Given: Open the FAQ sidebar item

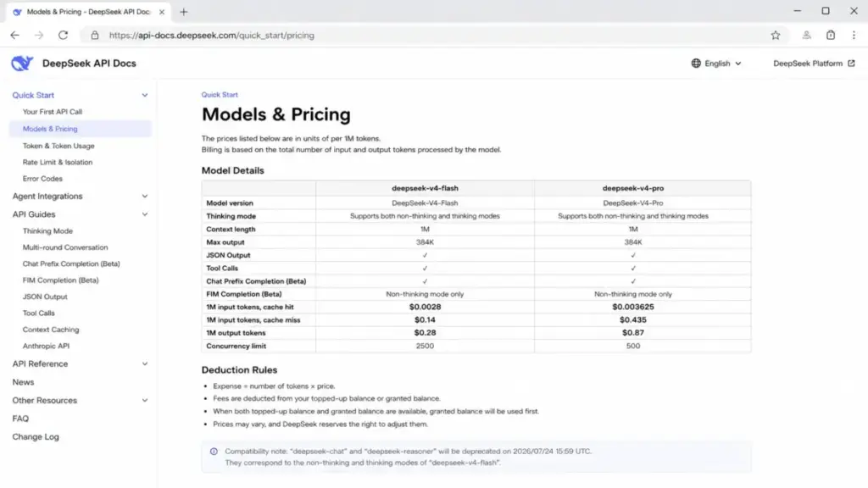Looking at the screenshot, I should coord(20,419).
